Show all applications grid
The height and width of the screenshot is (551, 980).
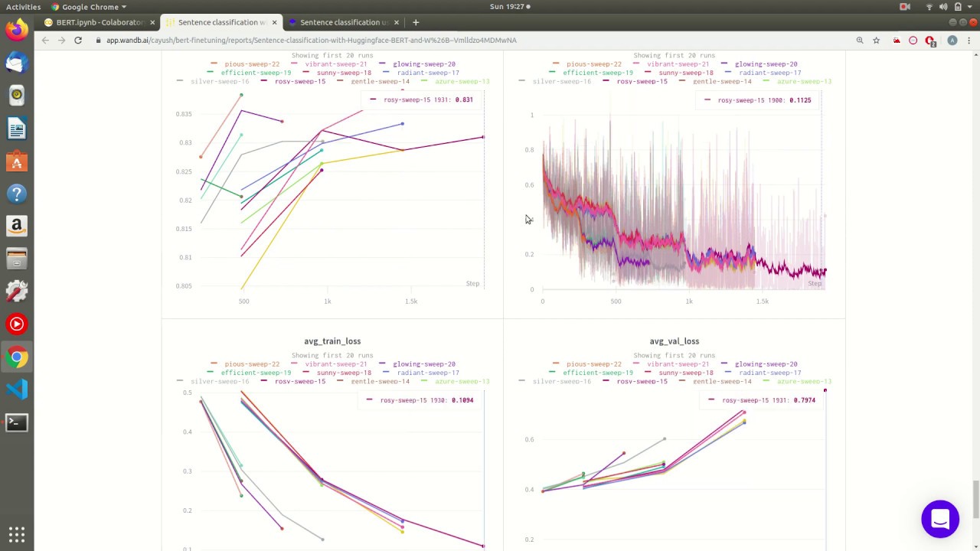[x=17, y=534]
